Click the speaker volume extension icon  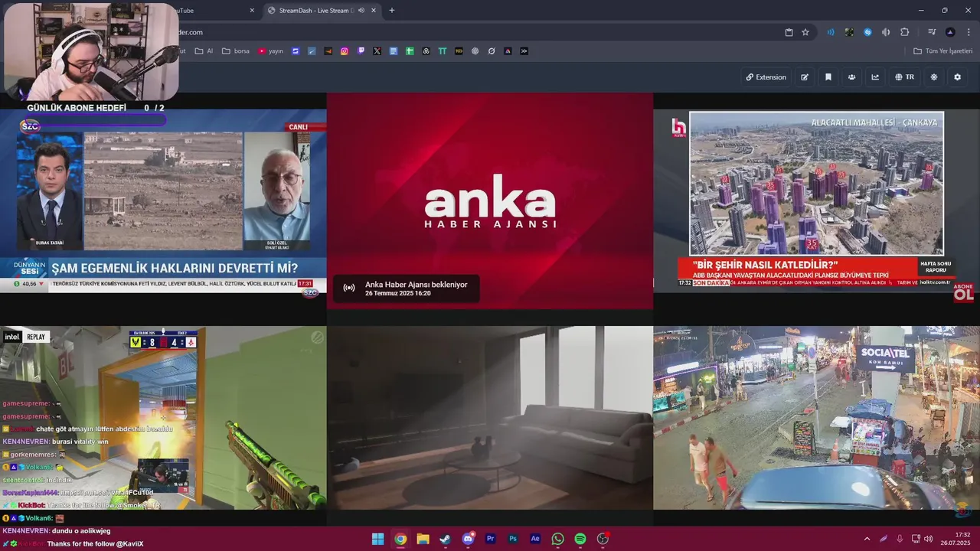coord(886,32)
